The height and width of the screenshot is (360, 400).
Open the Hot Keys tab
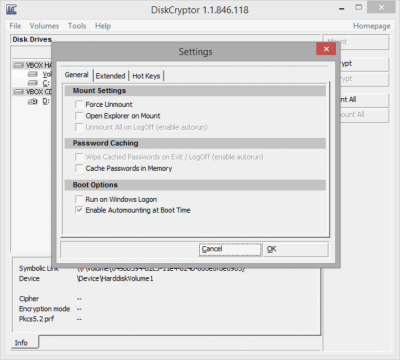click(146, 76)
